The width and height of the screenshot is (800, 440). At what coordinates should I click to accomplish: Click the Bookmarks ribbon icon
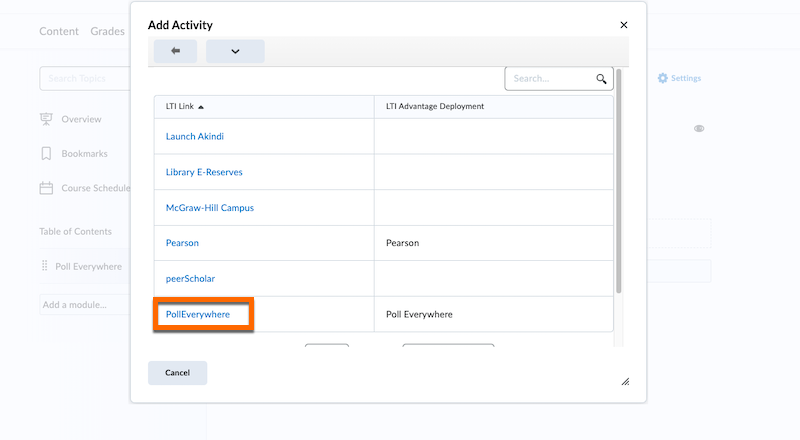click(x=46, y=154)
